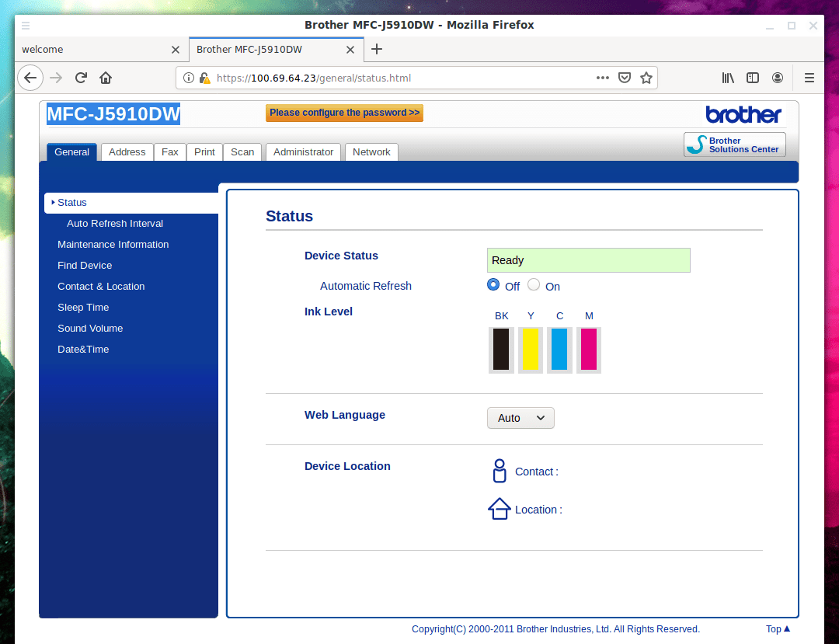Open the page actions three-dot menu
Screen dimensions: 839x644
603,78
